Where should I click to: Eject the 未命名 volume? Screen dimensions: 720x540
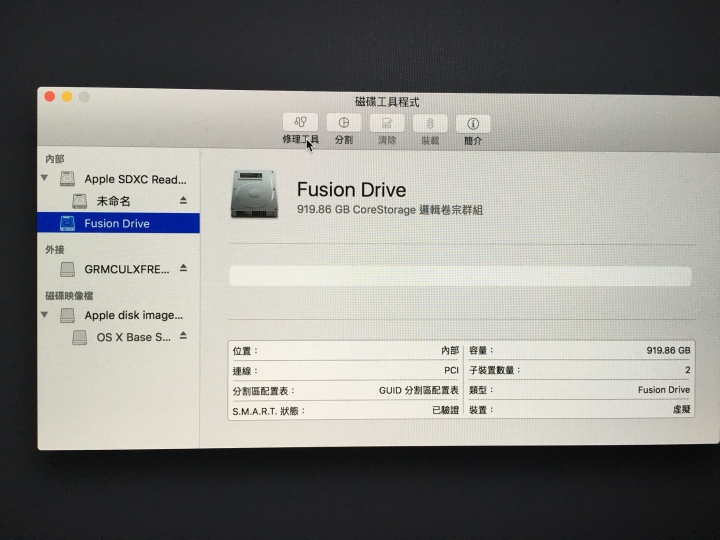(x=183, y=200)
